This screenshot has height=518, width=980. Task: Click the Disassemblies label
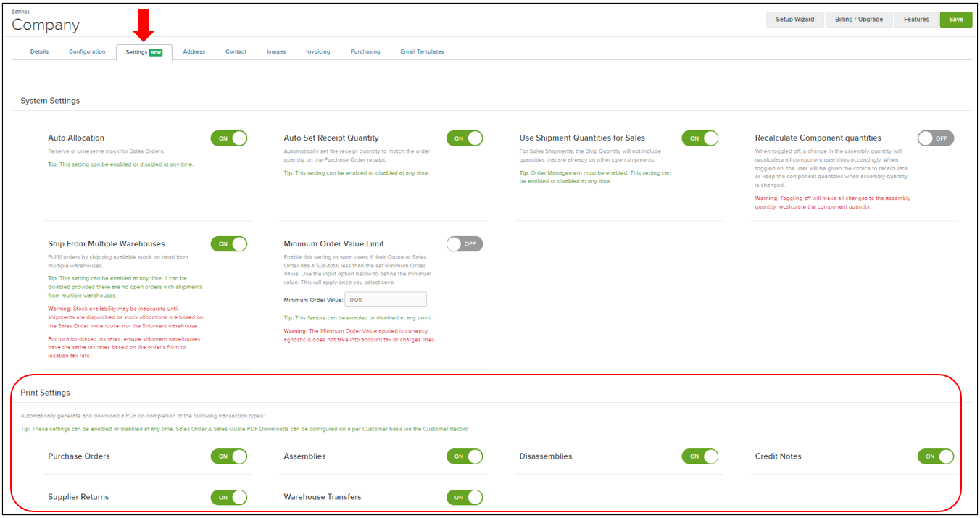point(546,456)
